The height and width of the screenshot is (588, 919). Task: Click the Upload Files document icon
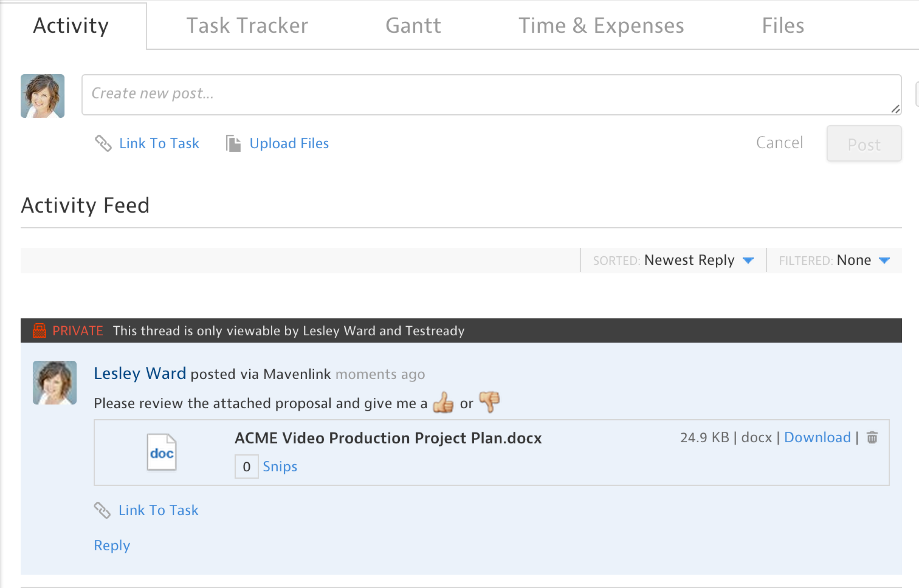(233, 143)
